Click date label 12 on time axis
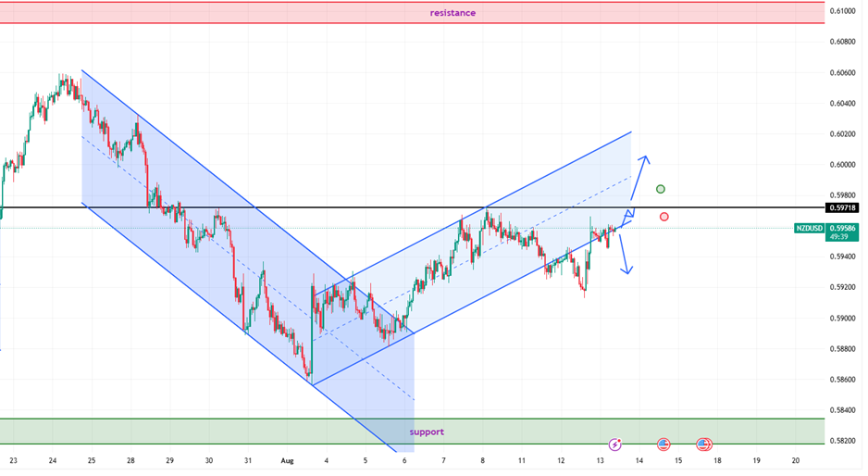The height and width of the screenshot is (476, 868). tap(561, 460)
